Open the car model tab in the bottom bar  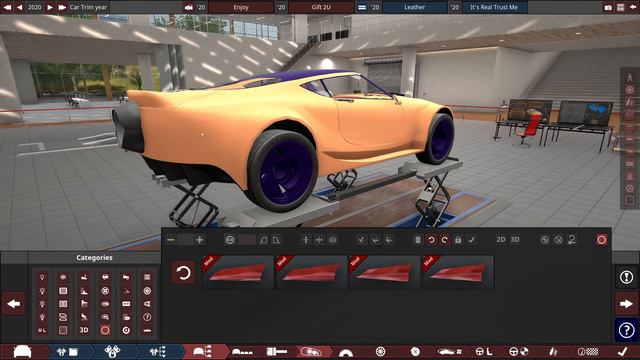coord(23,351)
